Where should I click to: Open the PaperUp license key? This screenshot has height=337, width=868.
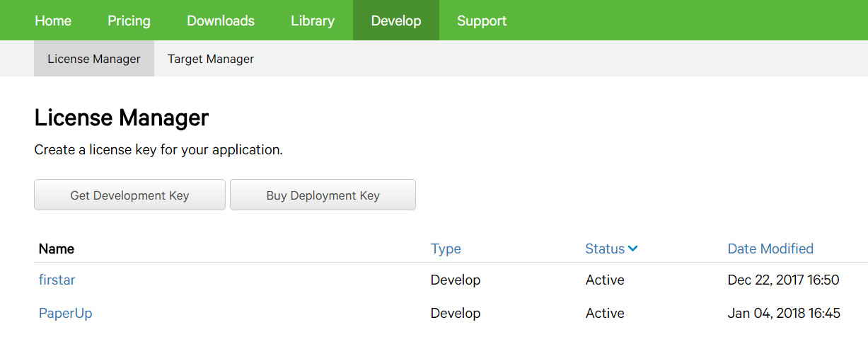(65, 313)
